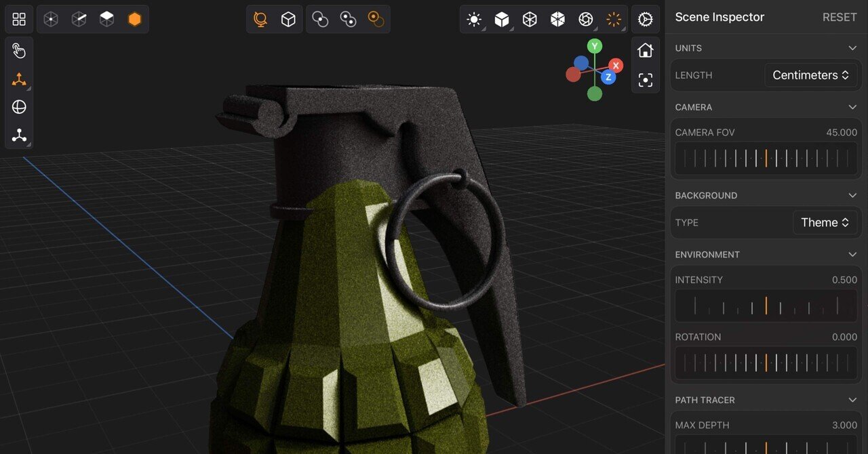Toggle the solid cube with dashed edges display
Screen dimensions: 868x454
pos(557,20)
